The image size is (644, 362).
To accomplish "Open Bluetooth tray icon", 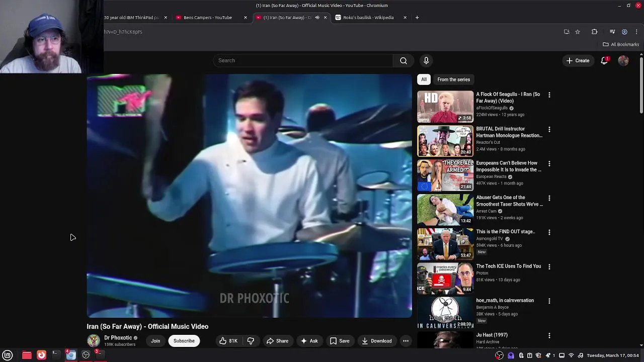I will (521, 355).
